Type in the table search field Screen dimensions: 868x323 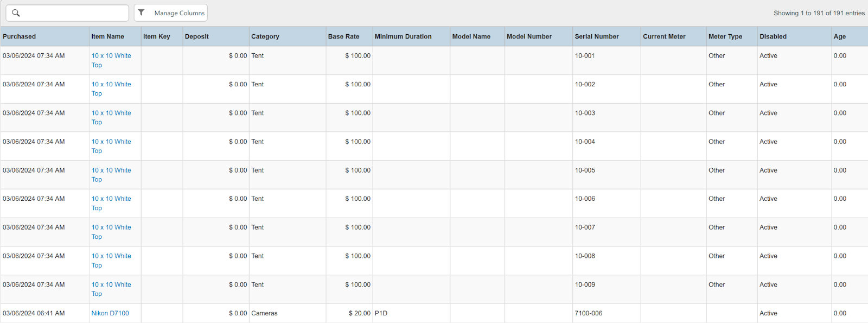click(73, 13)
